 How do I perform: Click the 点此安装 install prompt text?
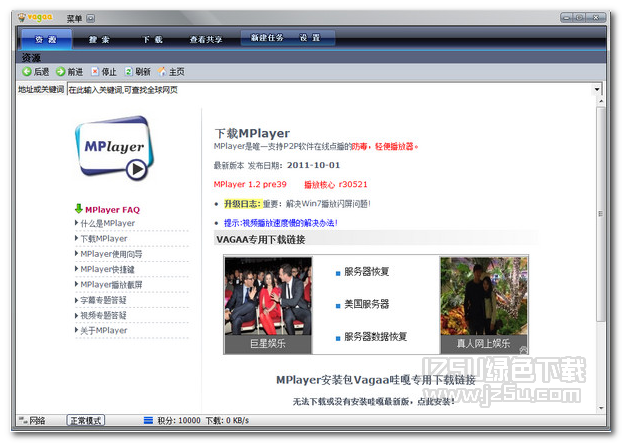tap(436, 402)
